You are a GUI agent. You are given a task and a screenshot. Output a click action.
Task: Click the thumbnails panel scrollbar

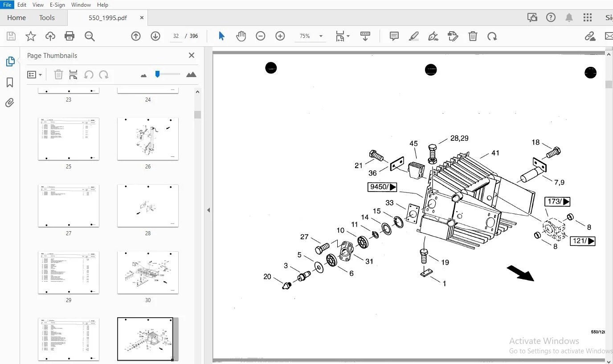click(x=198, y=115)
